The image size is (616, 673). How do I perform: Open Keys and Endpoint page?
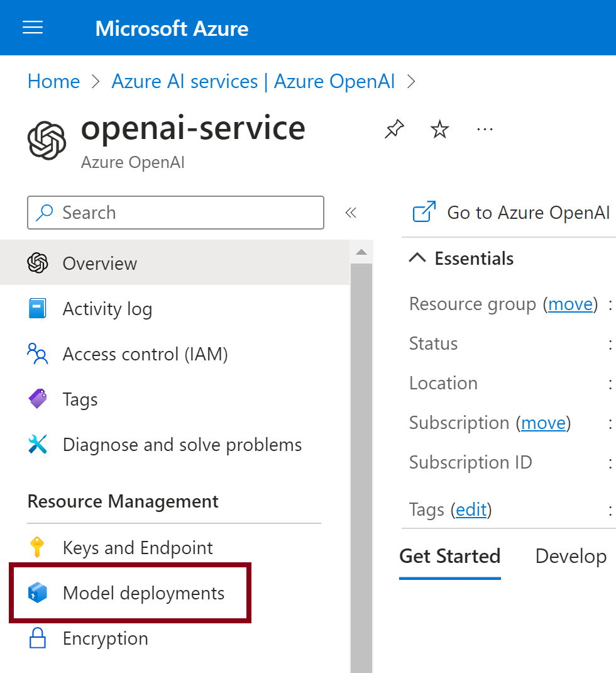pyautogui.click(x=138, y=548)
